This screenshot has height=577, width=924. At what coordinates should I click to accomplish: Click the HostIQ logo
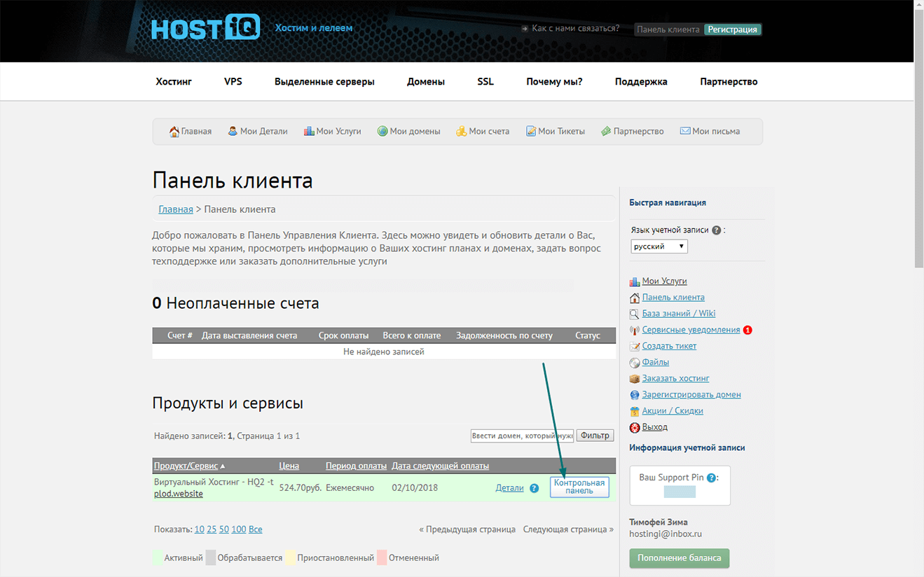tap(205, 28)
